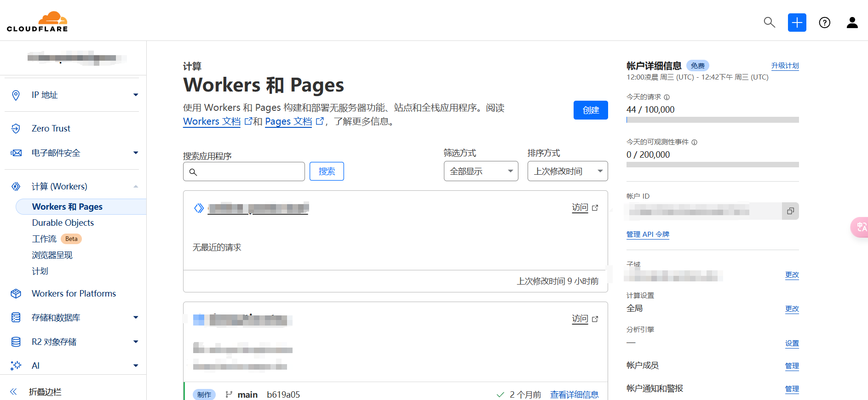Viewport: 868px width, 400px height.
Task: Click the Zero Trust shield icon
Action: [16, 128]
